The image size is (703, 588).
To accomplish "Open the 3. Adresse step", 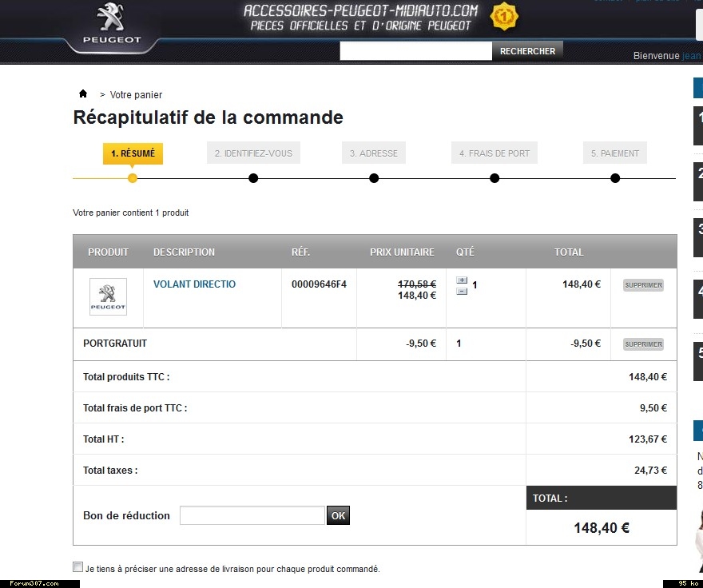I will pyautogui.click(x=374, y=153).
